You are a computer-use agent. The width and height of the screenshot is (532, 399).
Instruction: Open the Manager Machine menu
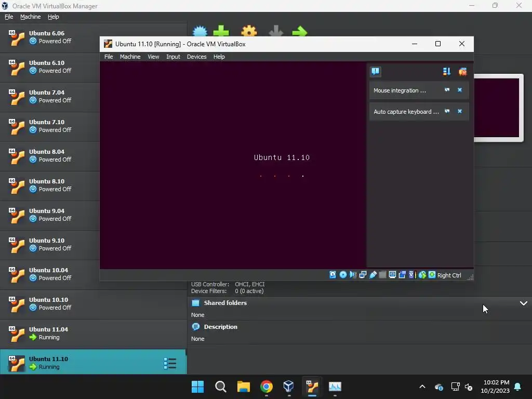coord(30,17)
